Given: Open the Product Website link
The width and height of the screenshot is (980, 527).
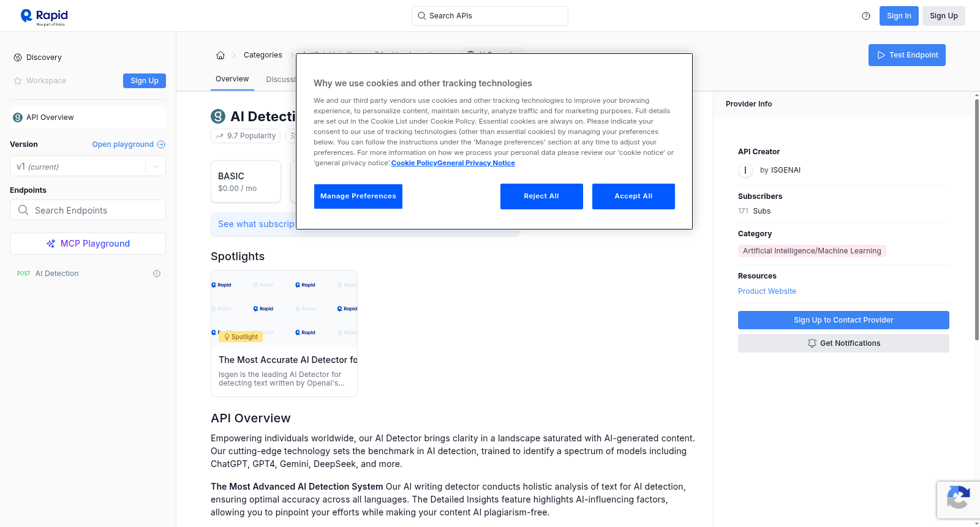Looking at the screenshot, I should coord(767,291).
